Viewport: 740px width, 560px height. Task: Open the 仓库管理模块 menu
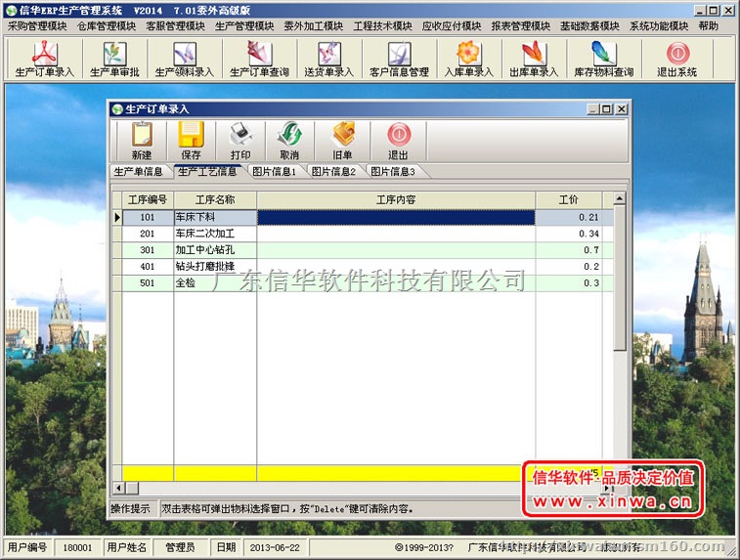coord(107,26)
